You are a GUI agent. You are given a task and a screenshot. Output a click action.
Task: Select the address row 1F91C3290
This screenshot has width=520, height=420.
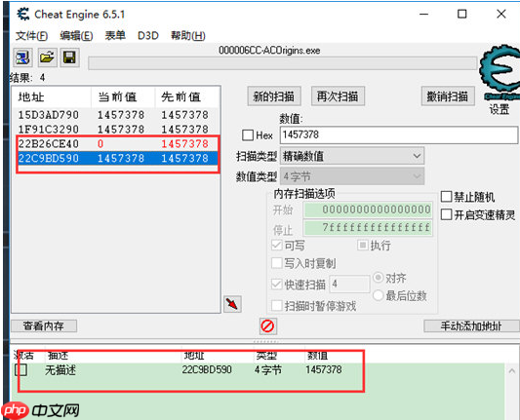point(116,130)
